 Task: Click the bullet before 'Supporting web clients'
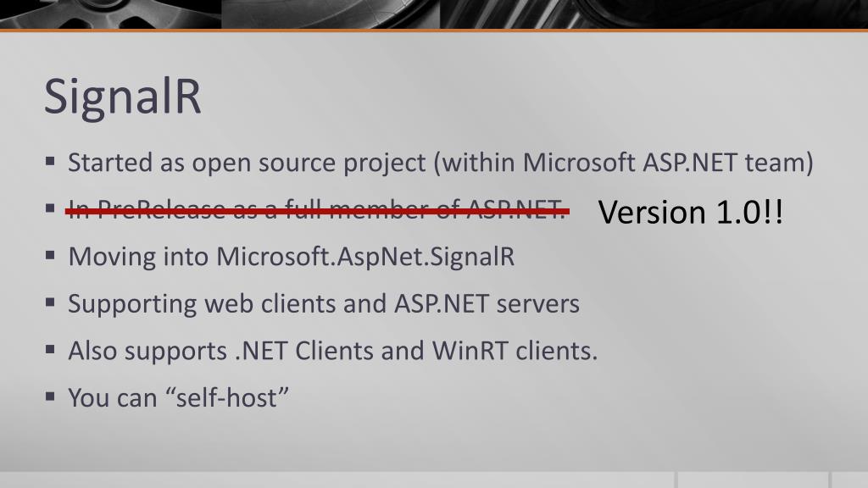pos(50,302)
